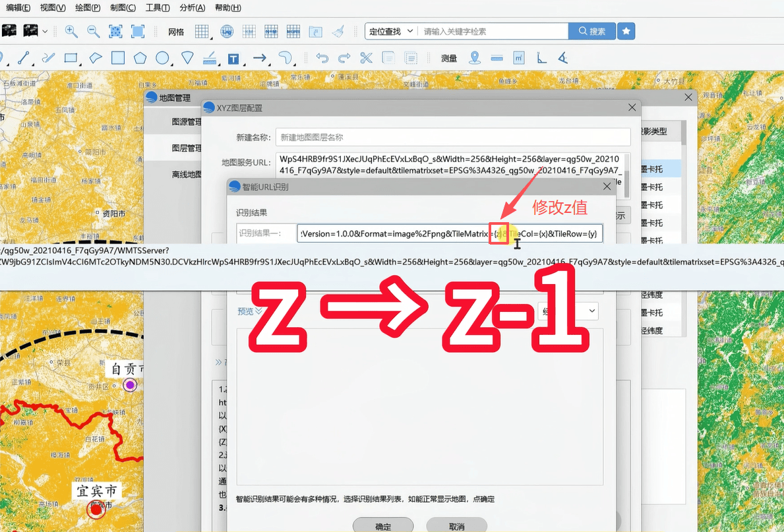Click the zoom out magnifier icon
This screenshot has height=532, width=784.
pos(93,31)
